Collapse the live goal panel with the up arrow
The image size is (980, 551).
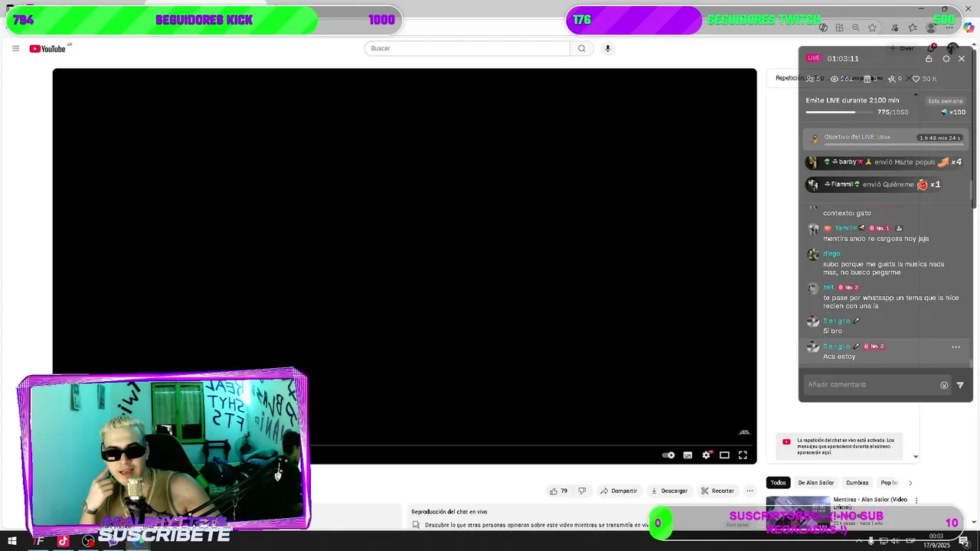916,95
